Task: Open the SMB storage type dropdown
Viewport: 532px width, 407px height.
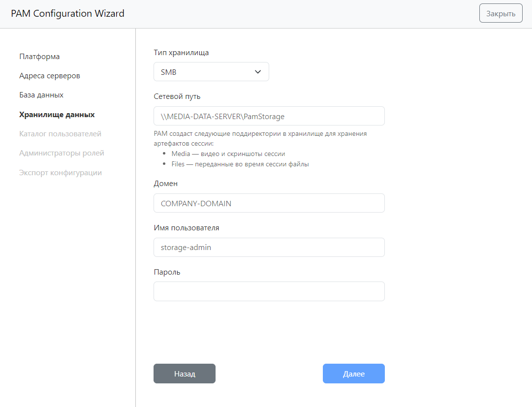Action: coord(211,72)
